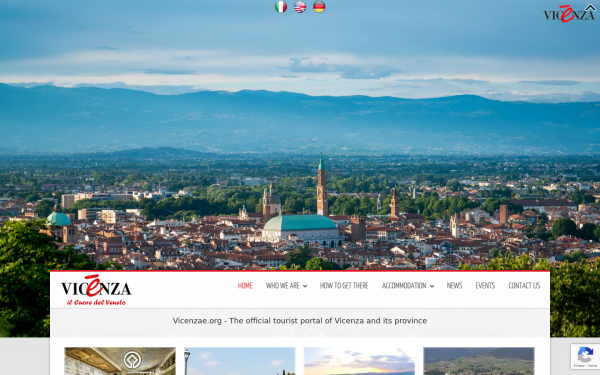Click the Vicenzae.org official tourist portal tagline
The height and width of the screenshot is (375, 600).
(x=300, y=321)
